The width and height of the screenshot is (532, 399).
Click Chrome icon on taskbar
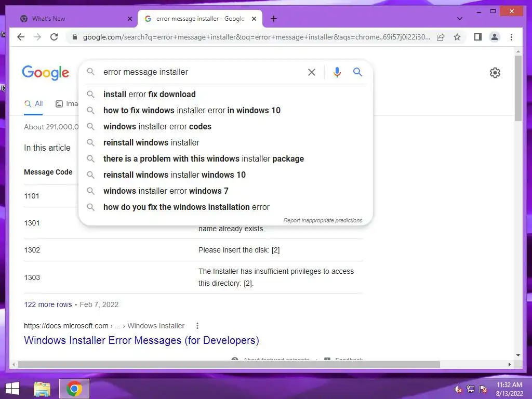click(74, 389)
